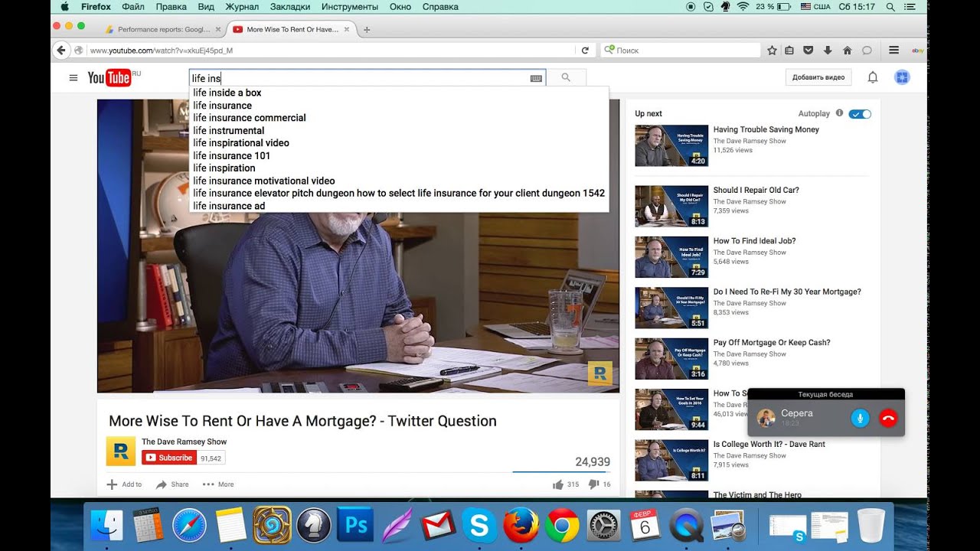Open the Инструменты menu

pos(350,7)
